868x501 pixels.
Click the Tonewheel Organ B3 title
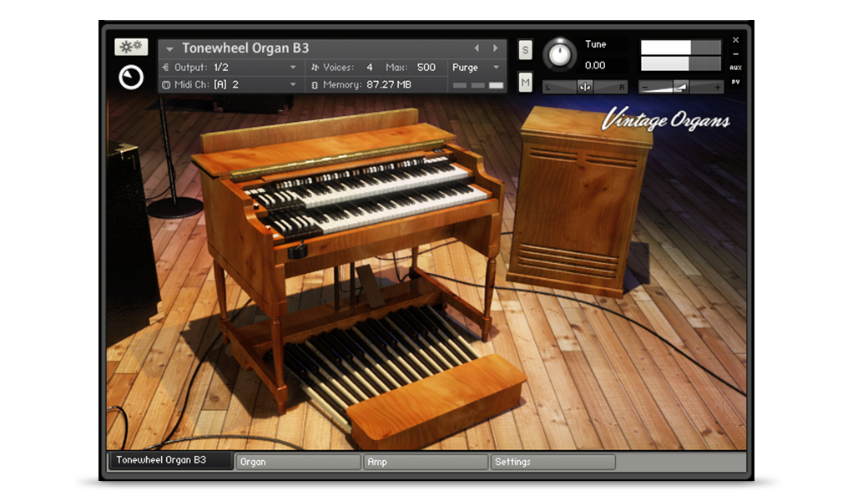pos(245,48)
